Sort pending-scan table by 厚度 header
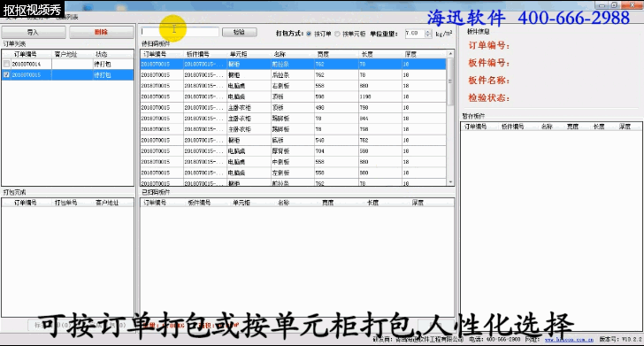The height and width of the screenshot is (346, 644). 410,54
